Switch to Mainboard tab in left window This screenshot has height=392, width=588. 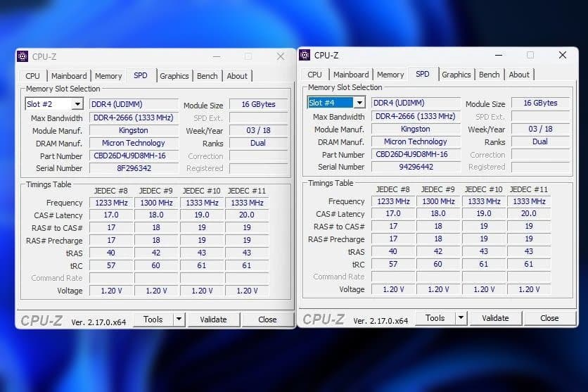coord(69,76)
